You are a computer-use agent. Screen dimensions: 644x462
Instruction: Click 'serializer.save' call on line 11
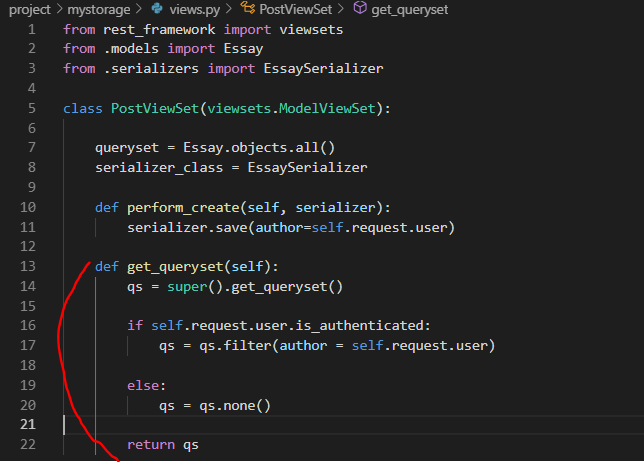pos(187,228)
